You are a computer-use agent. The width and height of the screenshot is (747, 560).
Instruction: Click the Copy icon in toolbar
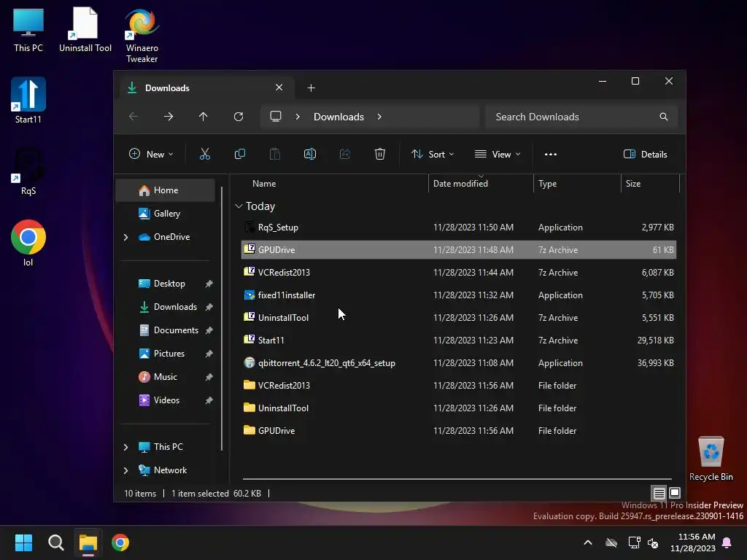pos(239,154)
